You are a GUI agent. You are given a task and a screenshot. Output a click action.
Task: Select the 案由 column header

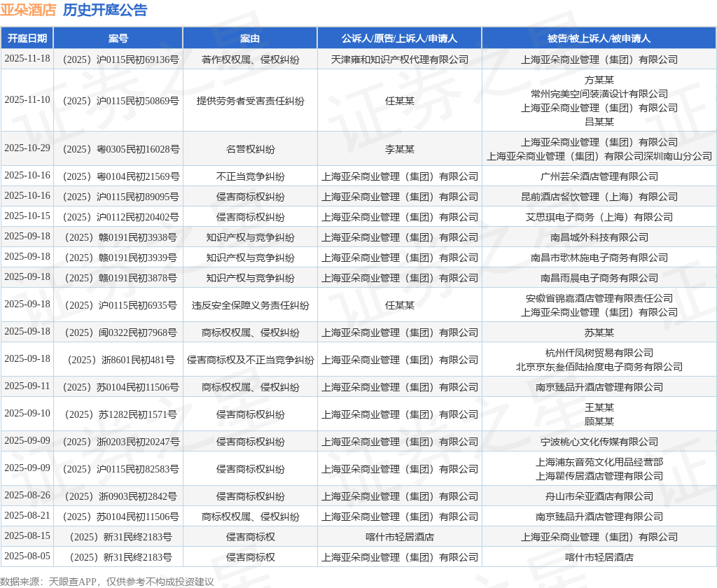pyautogui.click(x=250, y=38)
